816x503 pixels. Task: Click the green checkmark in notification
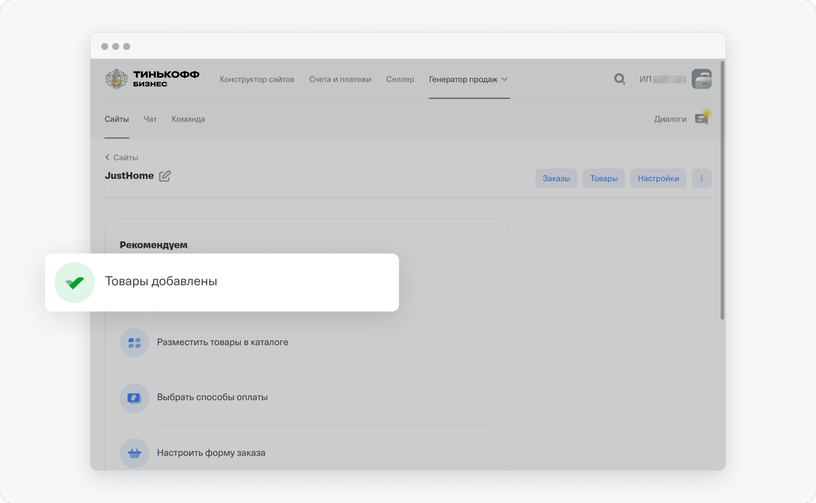(74, 282)
